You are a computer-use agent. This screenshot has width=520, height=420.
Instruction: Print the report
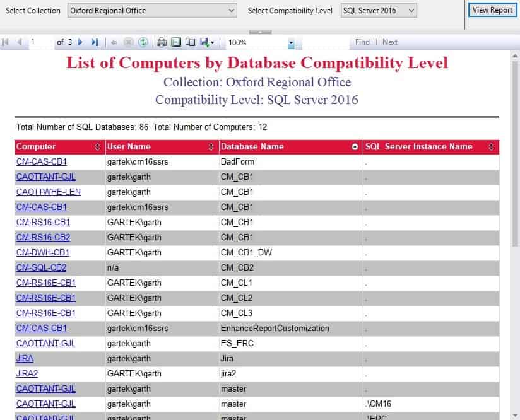click(162, 42)
